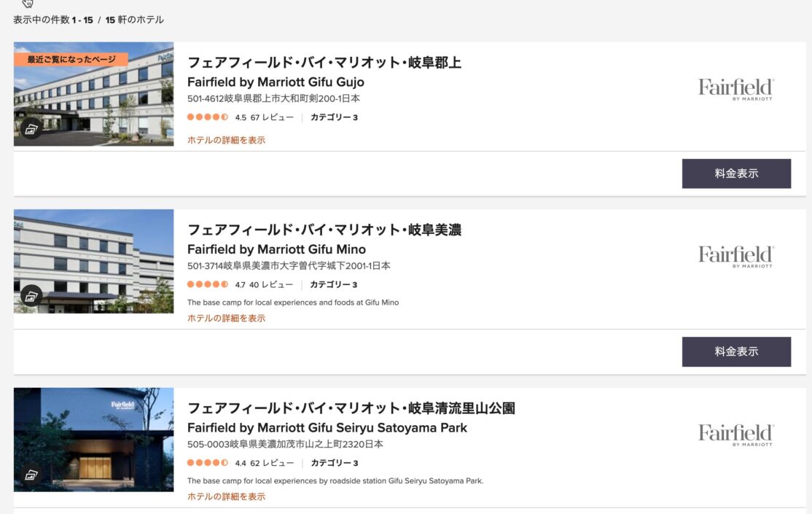
Task: Click 料金表示 button for Gifu Gujo
Action: pyautogui.click(x=736, y=174)
